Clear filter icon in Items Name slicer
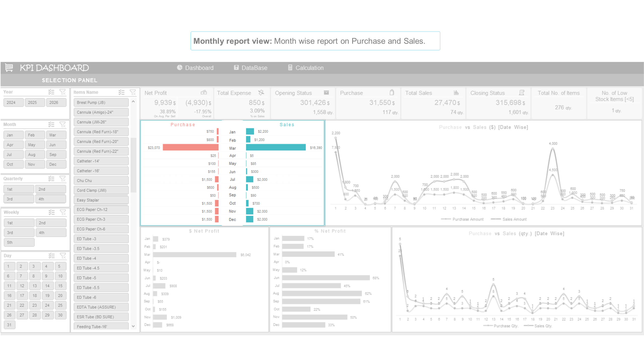Screen dimensions: 644x362 coord(133,92)
